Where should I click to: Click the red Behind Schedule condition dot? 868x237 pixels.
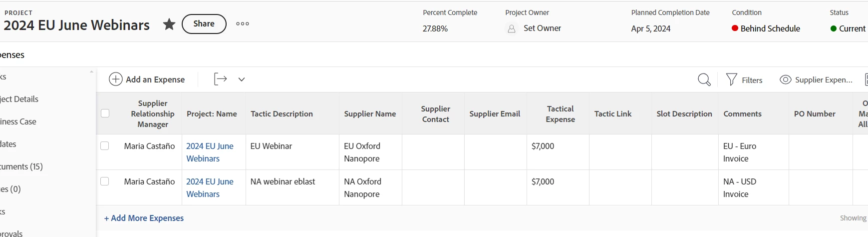735,28
